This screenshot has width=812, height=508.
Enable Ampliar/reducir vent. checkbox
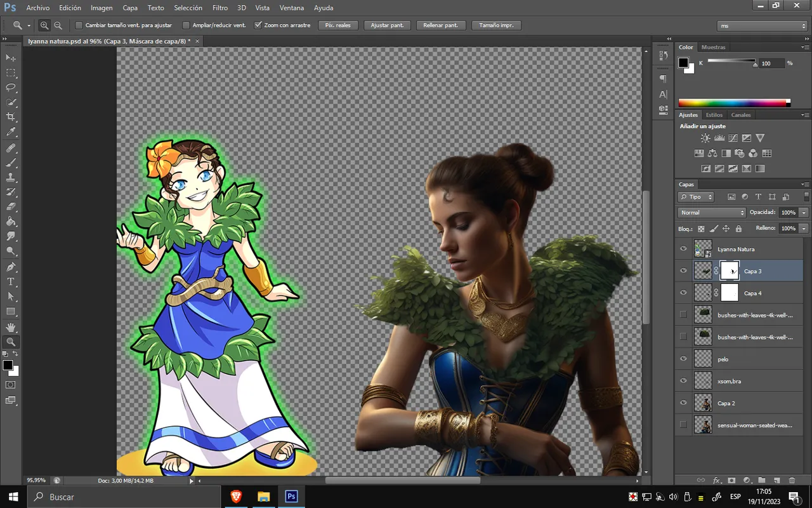coord(186,25)
